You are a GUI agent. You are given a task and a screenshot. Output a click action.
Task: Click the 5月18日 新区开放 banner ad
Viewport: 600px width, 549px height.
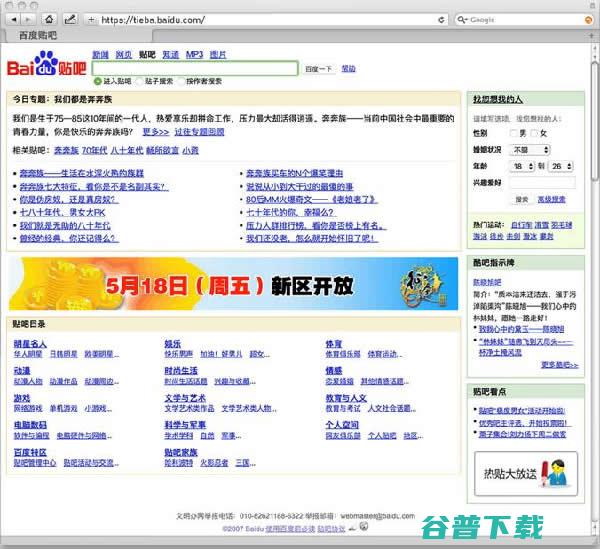coord(233,284)
